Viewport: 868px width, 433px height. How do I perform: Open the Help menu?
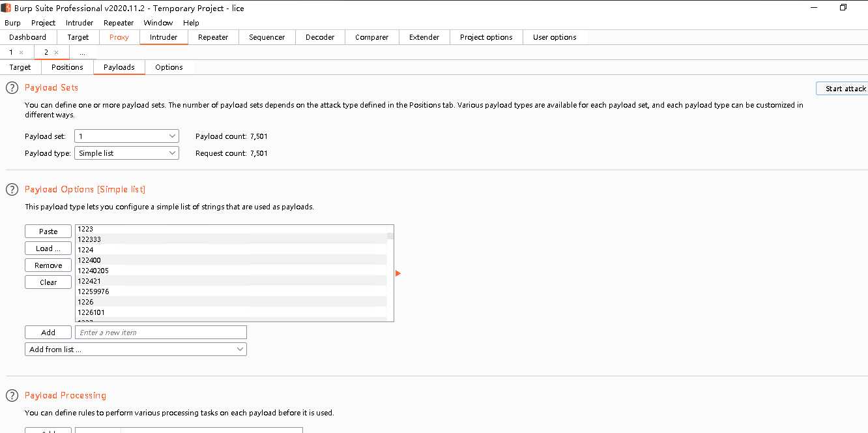point(191,23)
